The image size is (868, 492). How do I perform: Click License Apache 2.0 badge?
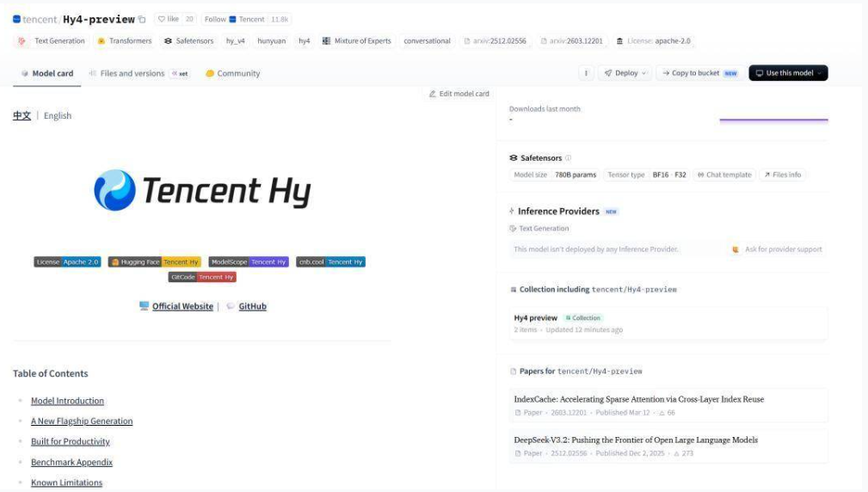click(x=67, y=261)
